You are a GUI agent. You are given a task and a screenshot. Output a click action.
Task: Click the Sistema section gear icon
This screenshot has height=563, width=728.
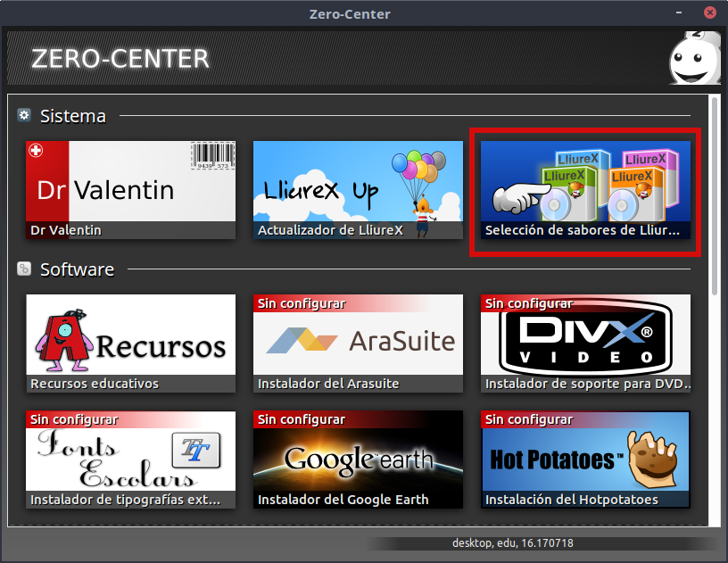24,115
